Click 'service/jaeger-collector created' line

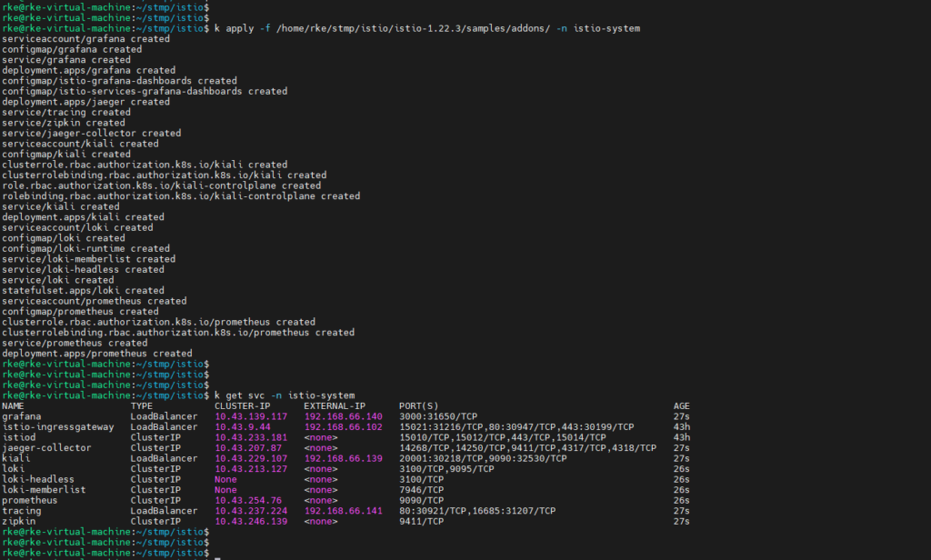tap(92, 134)
